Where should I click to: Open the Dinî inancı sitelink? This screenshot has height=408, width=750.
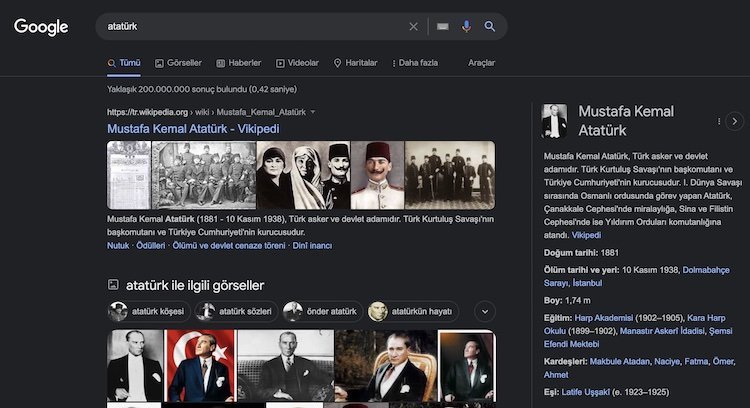[312, 246]
